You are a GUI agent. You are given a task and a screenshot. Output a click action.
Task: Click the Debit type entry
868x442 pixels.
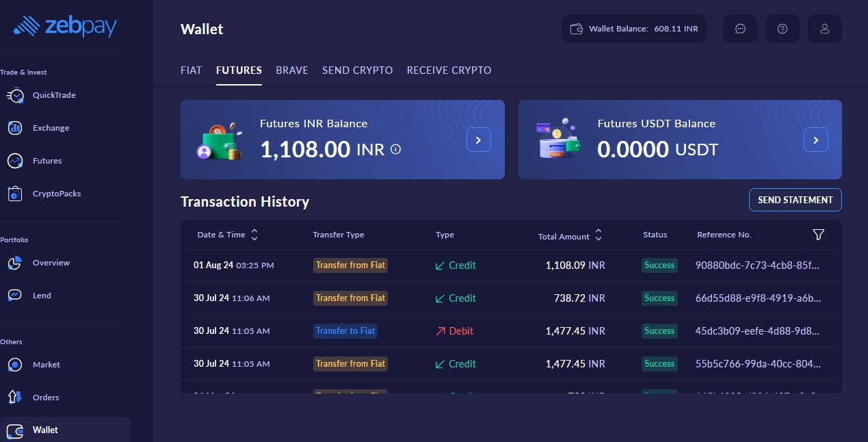click(455, 331)
